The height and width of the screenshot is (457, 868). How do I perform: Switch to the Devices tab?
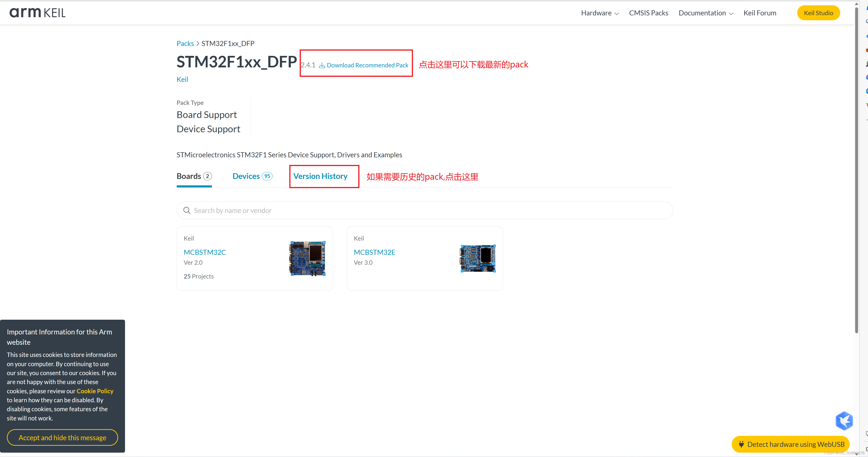tap(252, 176)
